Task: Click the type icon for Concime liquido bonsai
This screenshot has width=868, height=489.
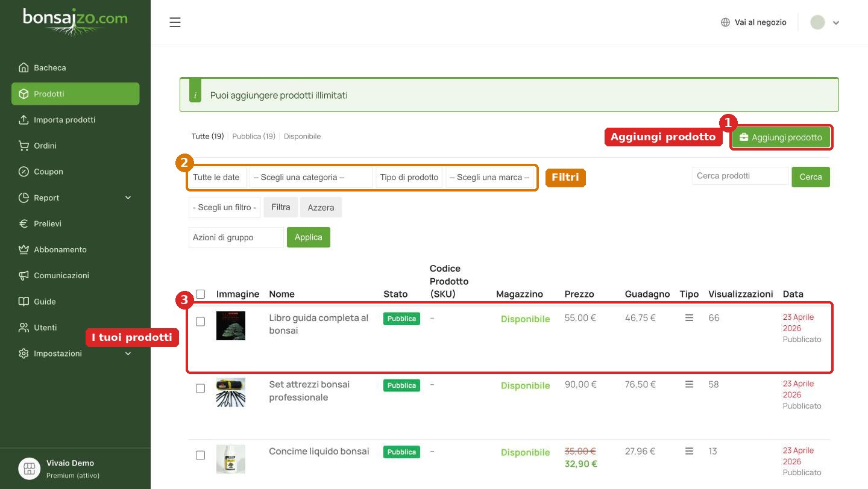Action: (x=689, y=451)
